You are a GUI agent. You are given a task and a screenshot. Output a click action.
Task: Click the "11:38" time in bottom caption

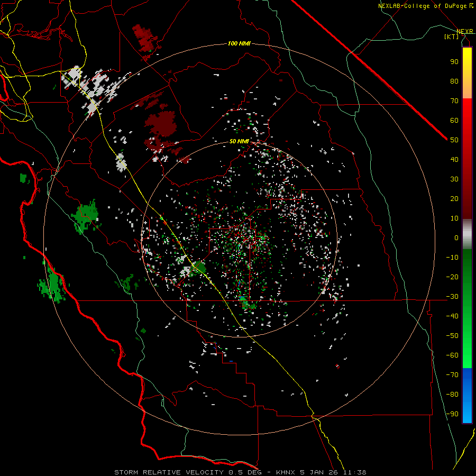tap(354, 472)
